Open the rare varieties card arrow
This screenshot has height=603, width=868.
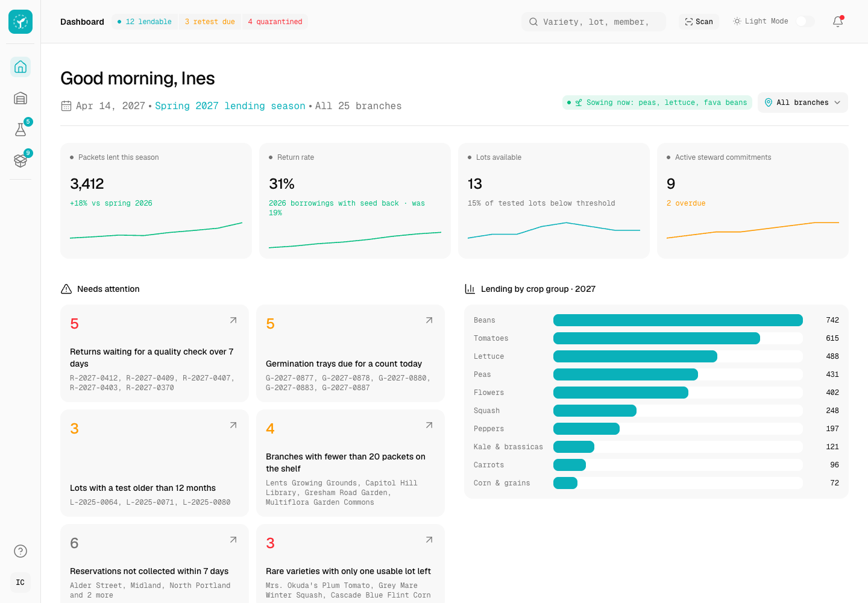pyautogui.click(x=429, y=540)
